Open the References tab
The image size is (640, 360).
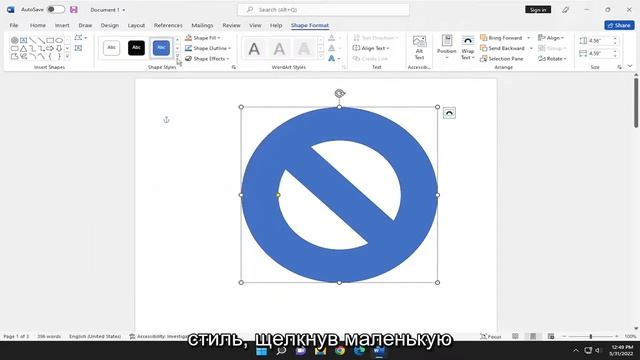168,25
